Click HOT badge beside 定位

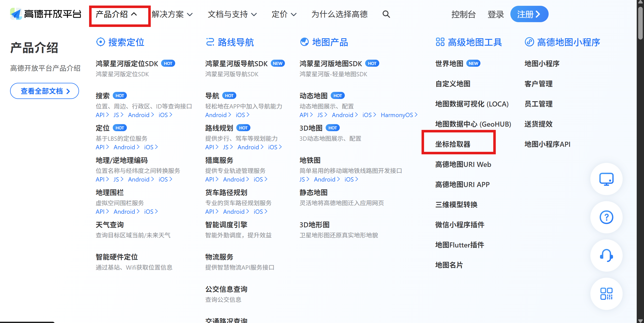coord(120,128)
